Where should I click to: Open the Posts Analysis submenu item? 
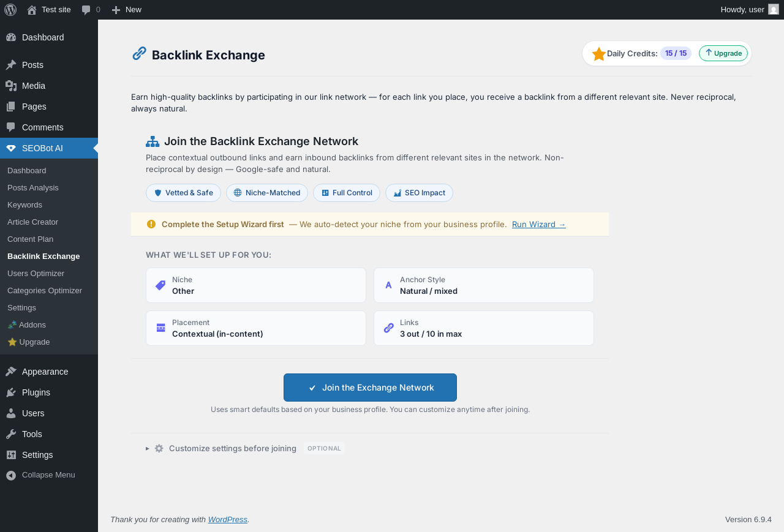click(x=33, y=188)
